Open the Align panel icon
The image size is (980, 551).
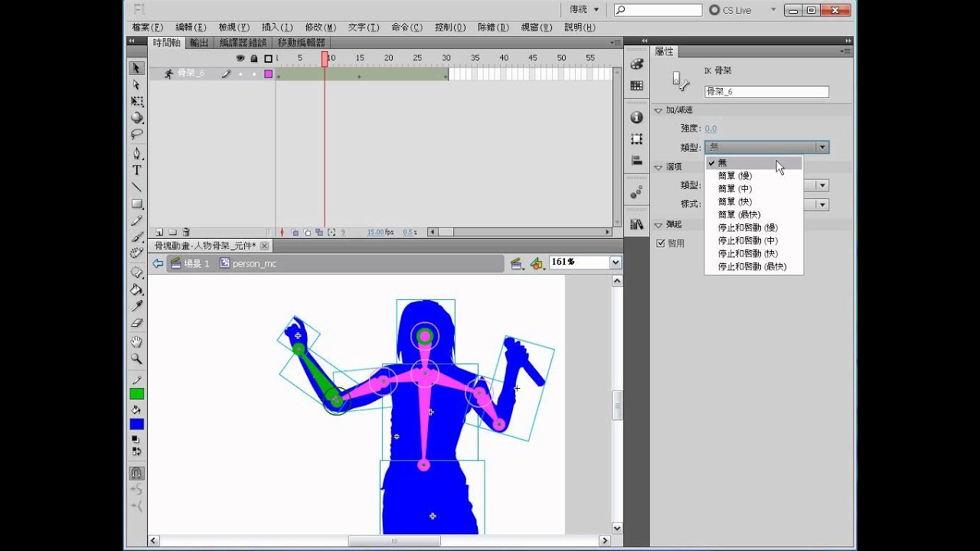click(636, 160)
